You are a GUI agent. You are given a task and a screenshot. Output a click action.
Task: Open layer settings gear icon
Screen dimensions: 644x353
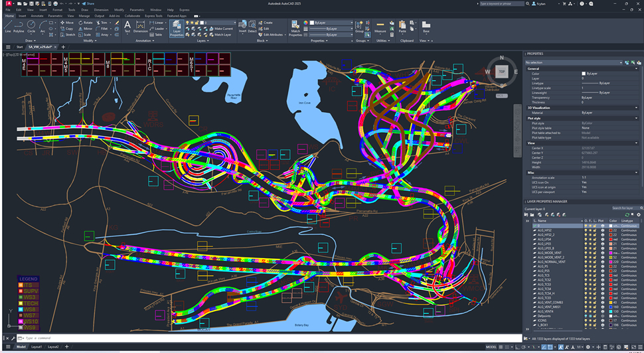638,215
